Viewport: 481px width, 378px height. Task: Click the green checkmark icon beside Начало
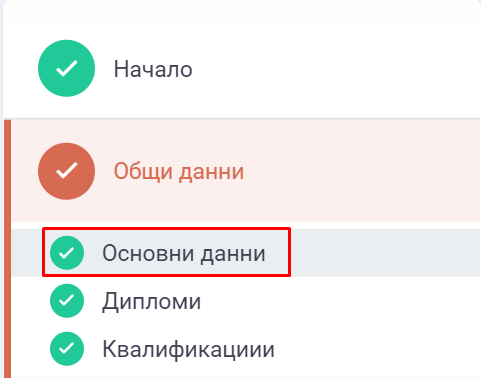click(x=66, y=68)
